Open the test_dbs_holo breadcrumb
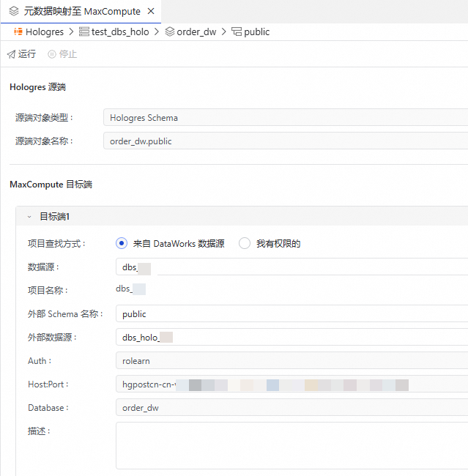The width and height of the screenshot is (468, 476). click(x=120, y=31)
